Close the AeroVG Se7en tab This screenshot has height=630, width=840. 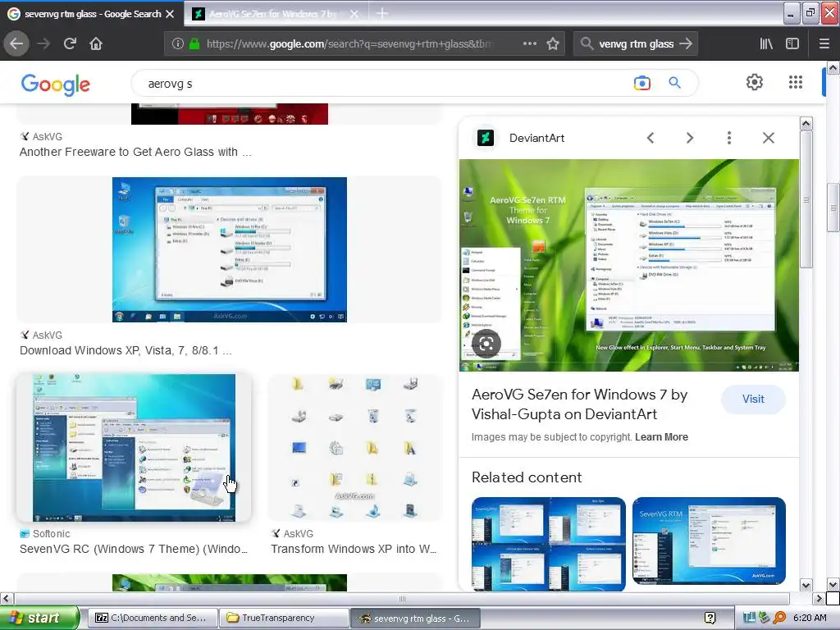coord(354,14)
